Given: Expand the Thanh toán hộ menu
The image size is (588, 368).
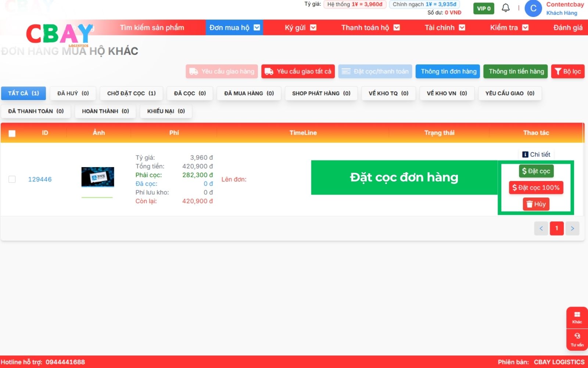Looking at the screenshot, I should (370, 28).
